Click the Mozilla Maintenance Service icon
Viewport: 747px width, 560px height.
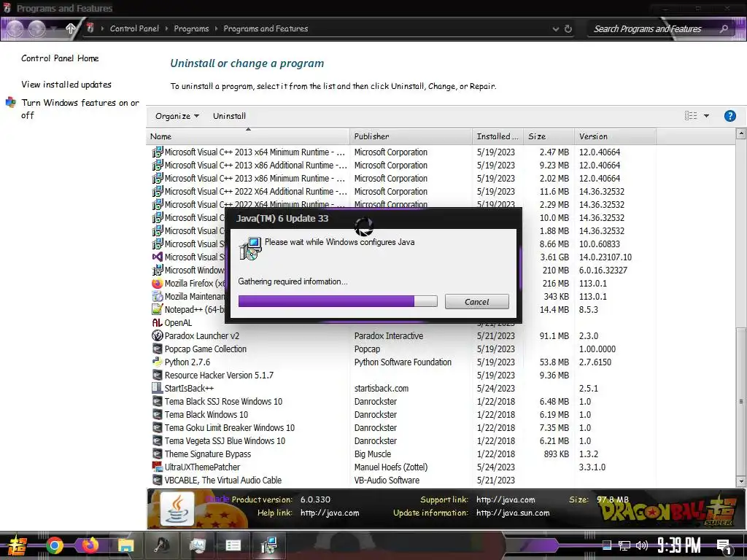click(158, 296)
